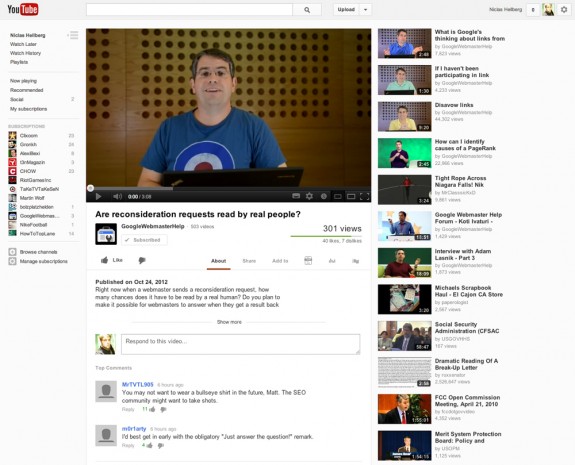Viewport: 575px width, 465px height.
Task: Open the Add to tab
Action: click(280, 261)
